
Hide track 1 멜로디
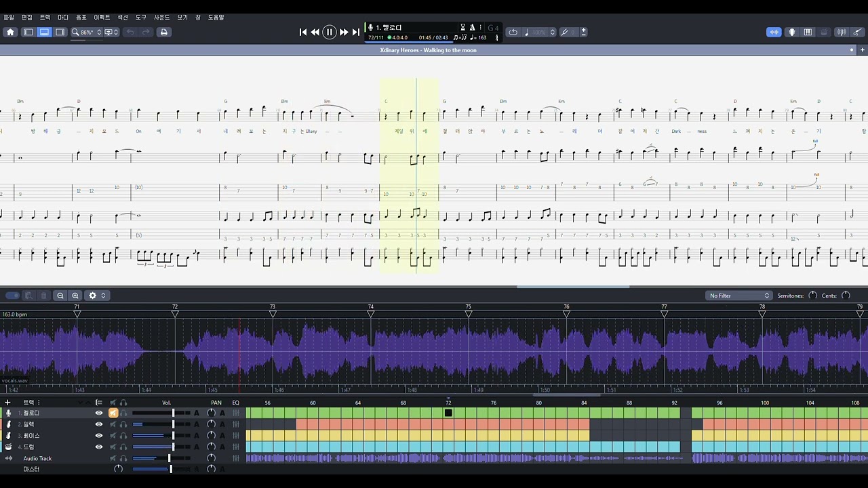coord(99,413)
